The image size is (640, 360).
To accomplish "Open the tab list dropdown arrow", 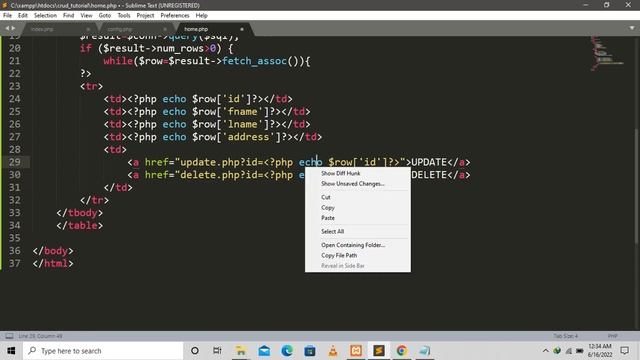I will (632, 28).
